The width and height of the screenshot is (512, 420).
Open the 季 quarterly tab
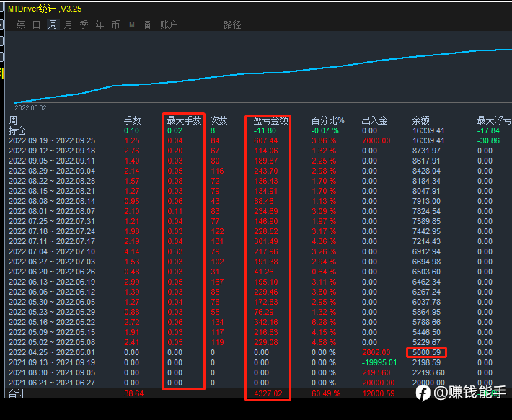(x=84, y=24)
